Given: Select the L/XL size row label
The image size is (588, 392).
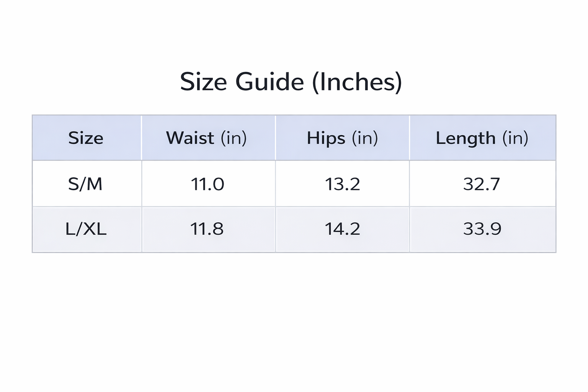Looking at the screenshot, I should pyautogui.click(x=86, y=229).
